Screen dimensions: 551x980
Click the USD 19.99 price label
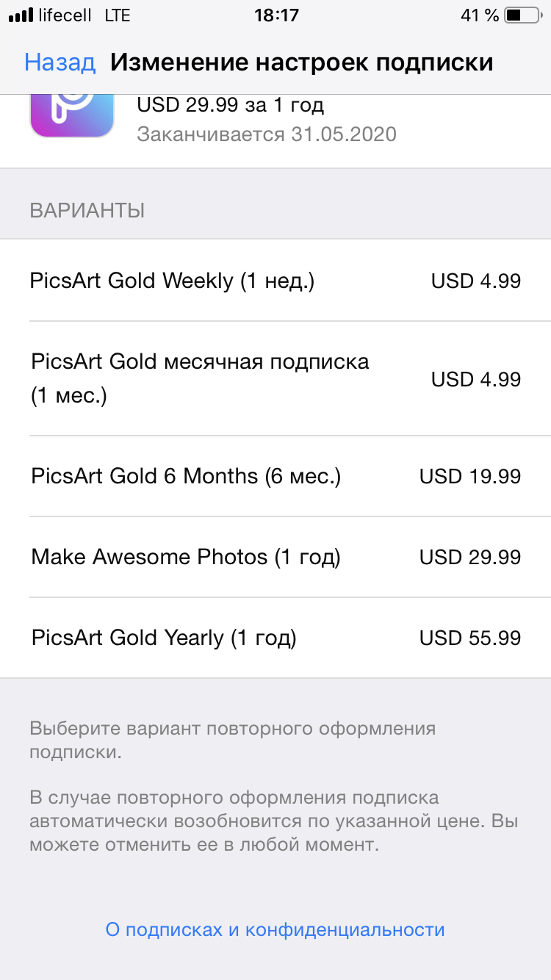[470, 476]
